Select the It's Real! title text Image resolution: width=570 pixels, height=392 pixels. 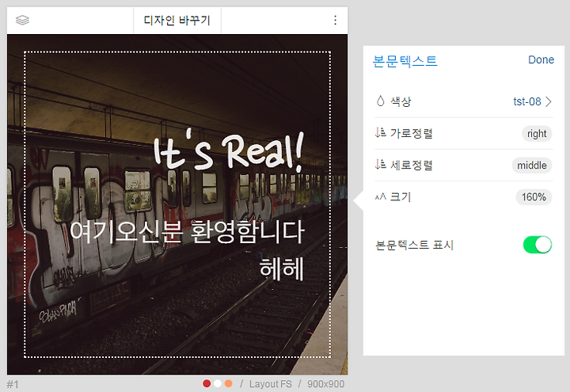[228, 150]
